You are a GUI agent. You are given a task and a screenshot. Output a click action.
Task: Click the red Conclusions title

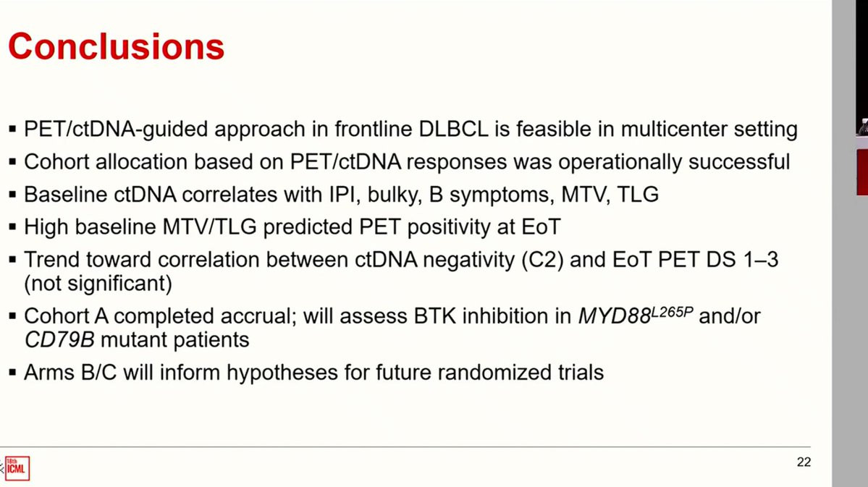coord(117,46)
